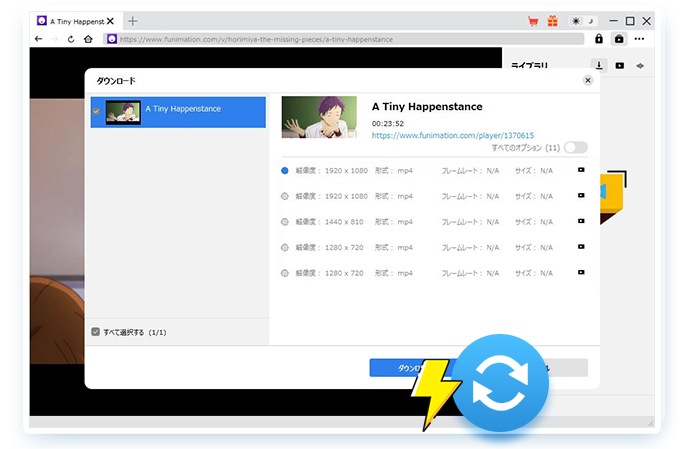Viewport: 684px width, 449px height.
Task: Go to the home page
Action: pyautogui.click(x=88, y=39)
